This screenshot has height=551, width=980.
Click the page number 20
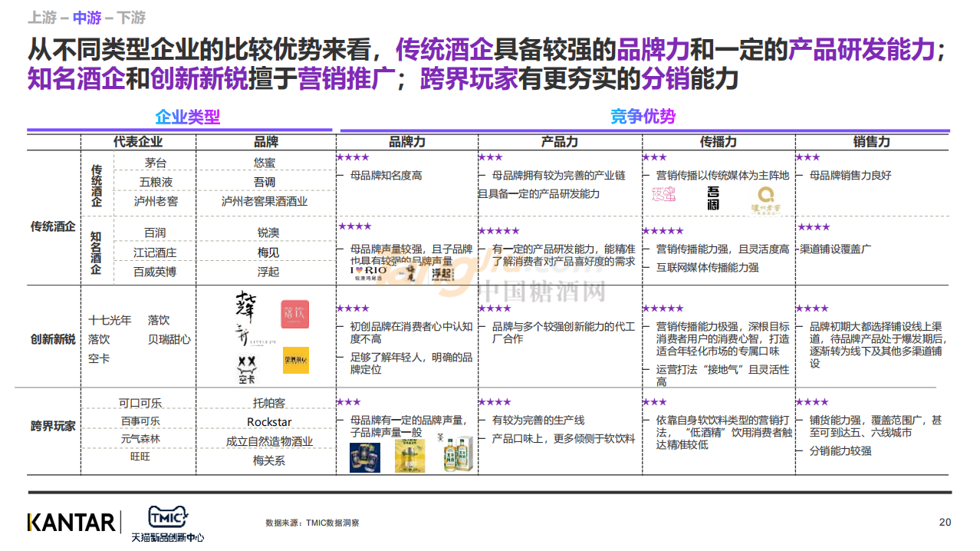point(945,523)
